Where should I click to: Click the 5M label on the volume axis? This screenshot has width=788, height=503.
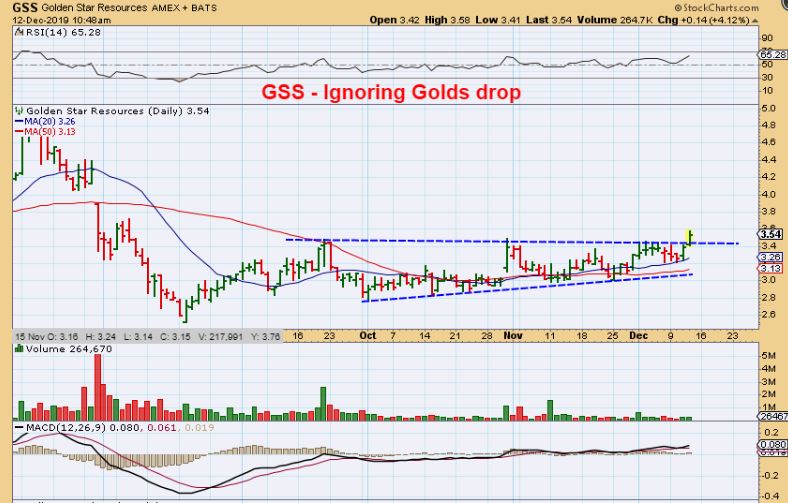point(768,356)
